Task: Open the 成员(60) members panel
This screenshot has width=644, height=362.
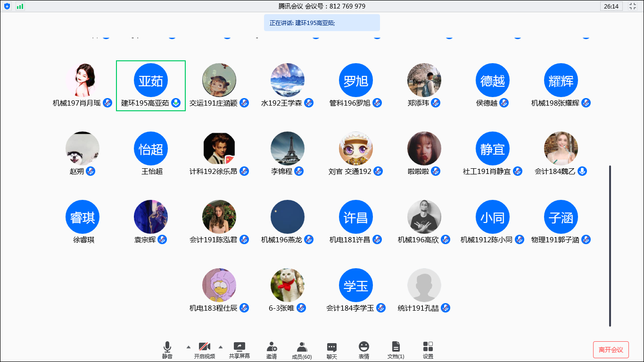Action: (x=302, y=350)
